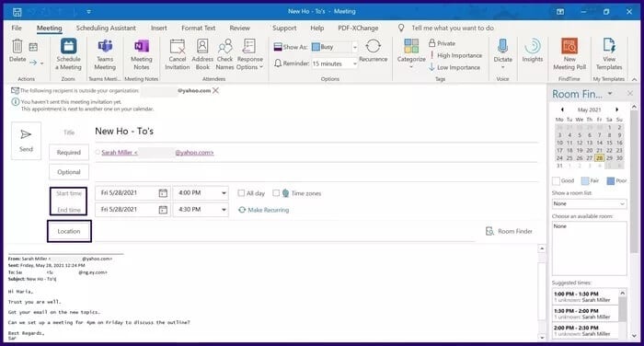Click the Optional attendees button
The height and width of the screenshot is (346, 644).
pyautogui.click(x=69, y=172)
